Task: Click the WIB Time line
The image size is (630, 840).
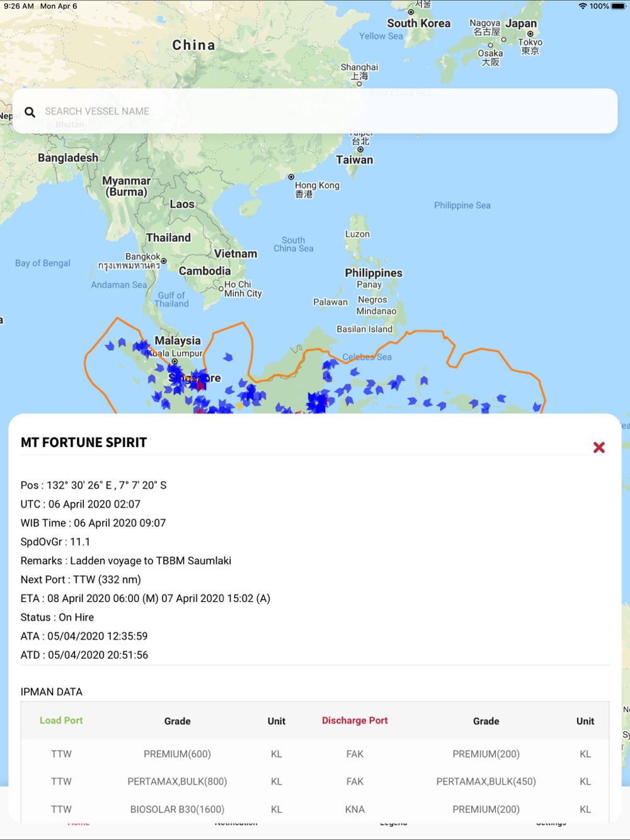Action: click(93, 523)
